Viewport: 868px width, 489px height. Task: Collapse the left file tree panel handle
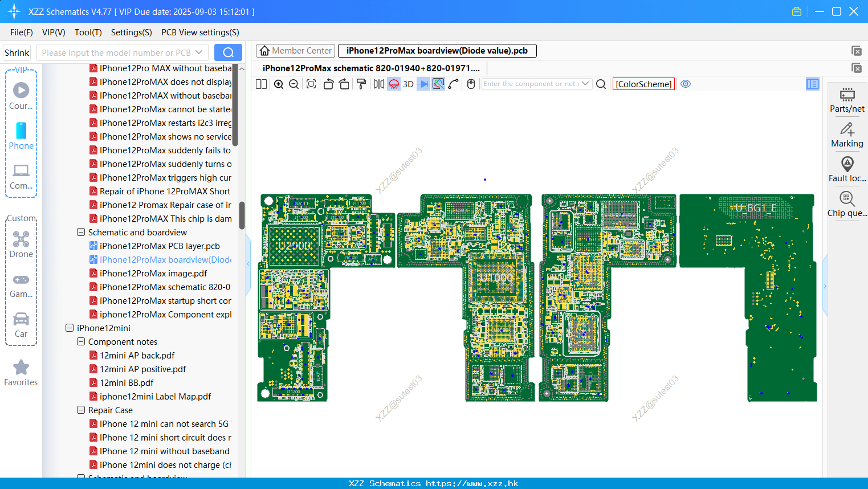pyautogui.click(x=248, y=264)
